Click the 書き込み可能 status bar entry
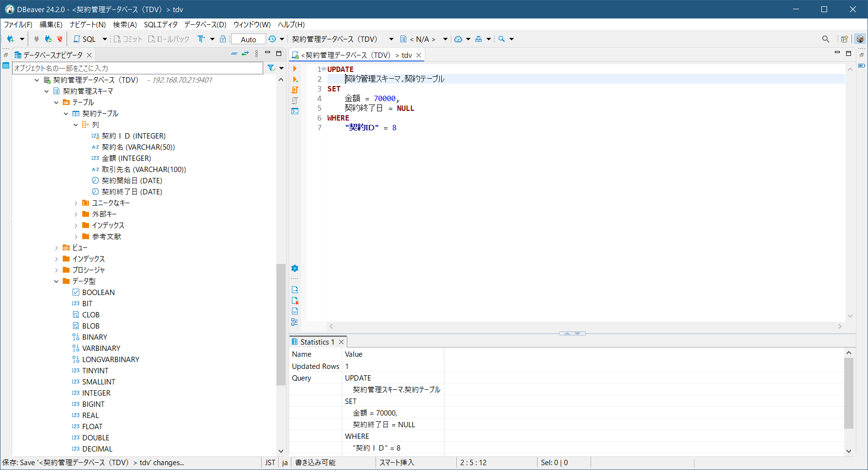The height and width of the screenshot is (470, 868). [315, 463]
